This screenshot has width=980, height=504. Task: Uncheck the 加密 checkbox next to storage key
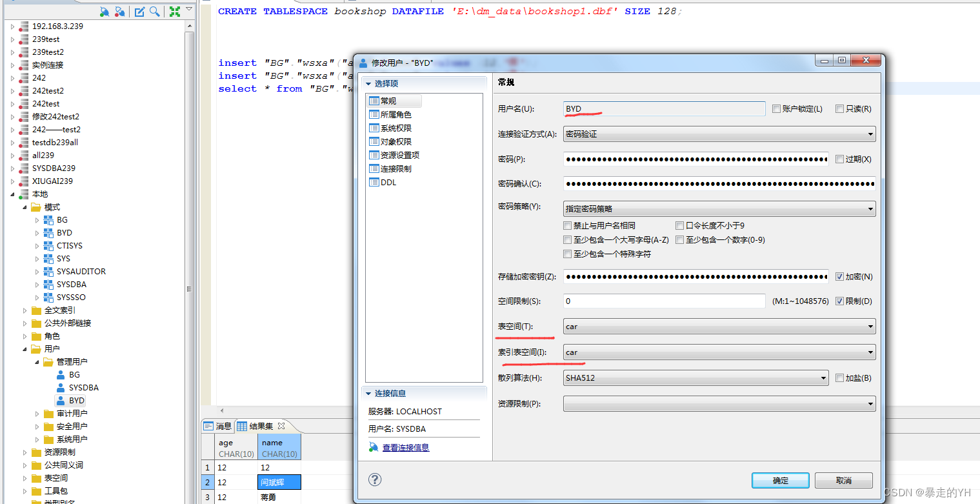coord(839,276)
